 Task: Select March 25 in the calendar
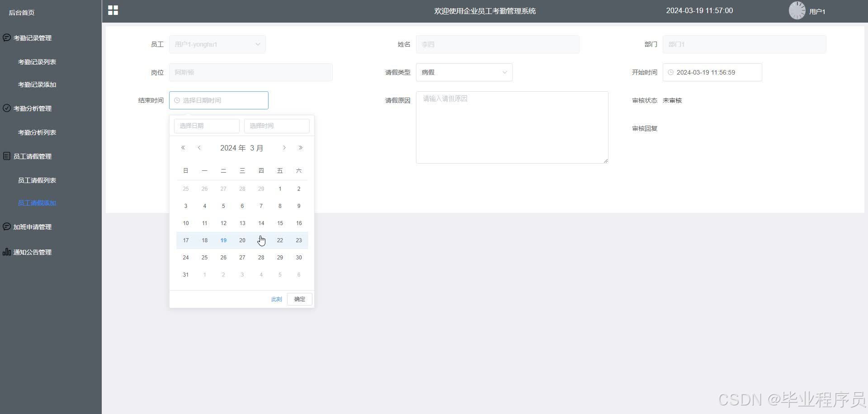[x=204, y=258]
